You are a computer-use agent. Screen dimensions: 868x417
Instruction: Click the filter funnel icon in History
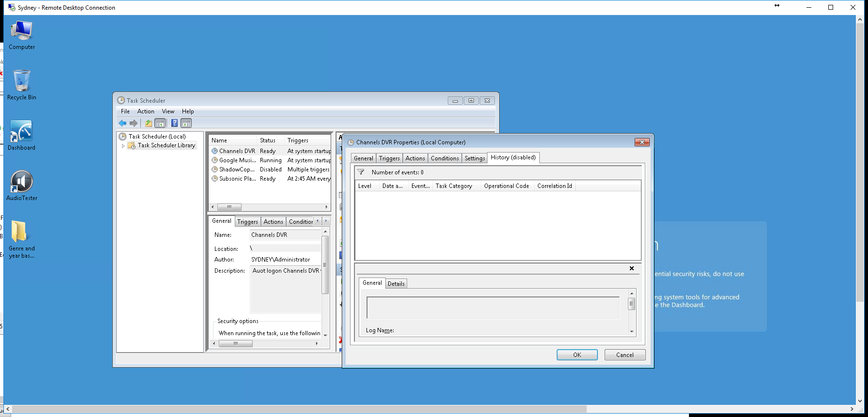pos(361,172)
